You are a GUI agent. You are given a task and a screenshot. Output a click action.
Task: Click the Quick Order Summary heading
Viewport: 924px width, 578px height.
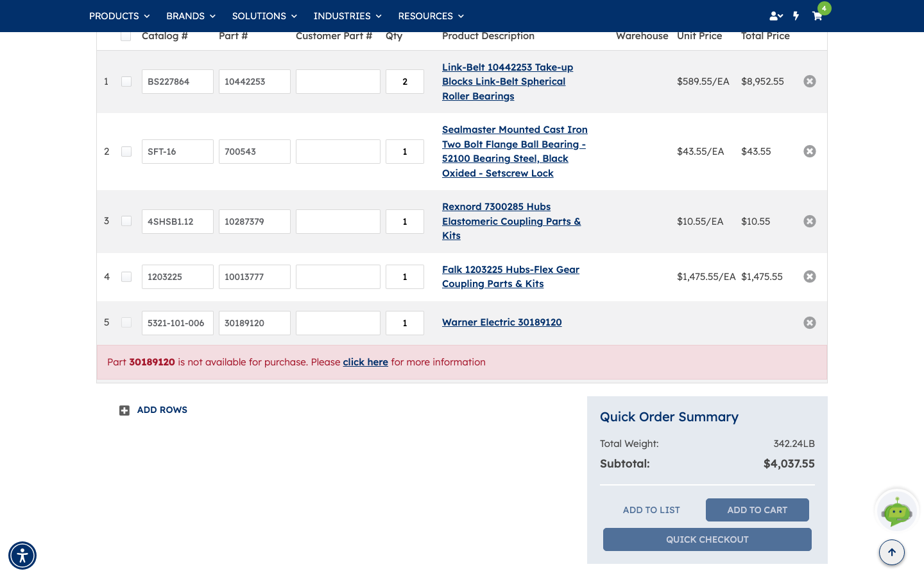669,417
